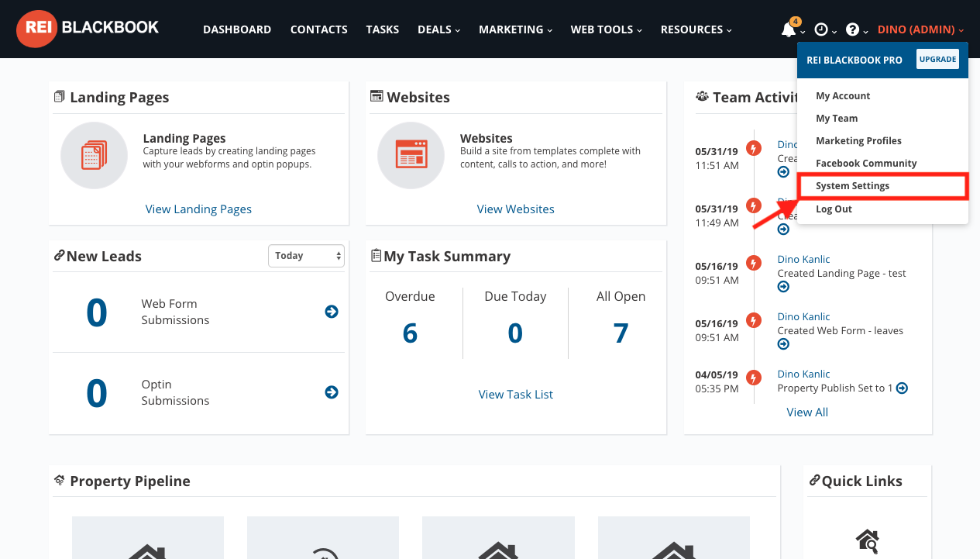Expand the Web Tools menu

click(607, 29)
